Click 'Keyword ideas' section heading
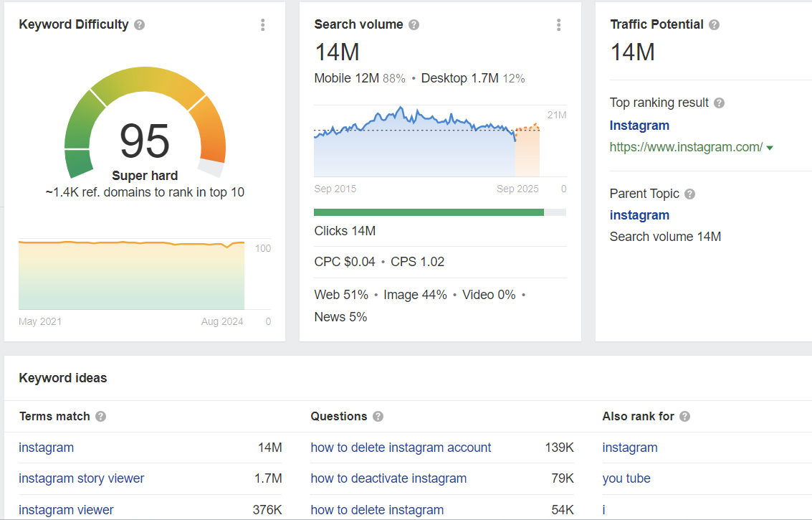The height and width of the screenshot is (520, 812). 62,378
